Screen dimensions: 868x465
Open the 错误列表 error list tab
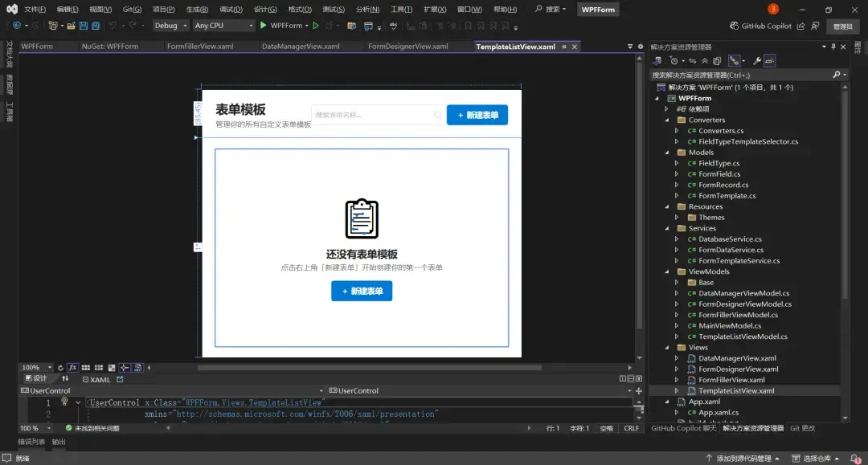click(x=31, y=442)
